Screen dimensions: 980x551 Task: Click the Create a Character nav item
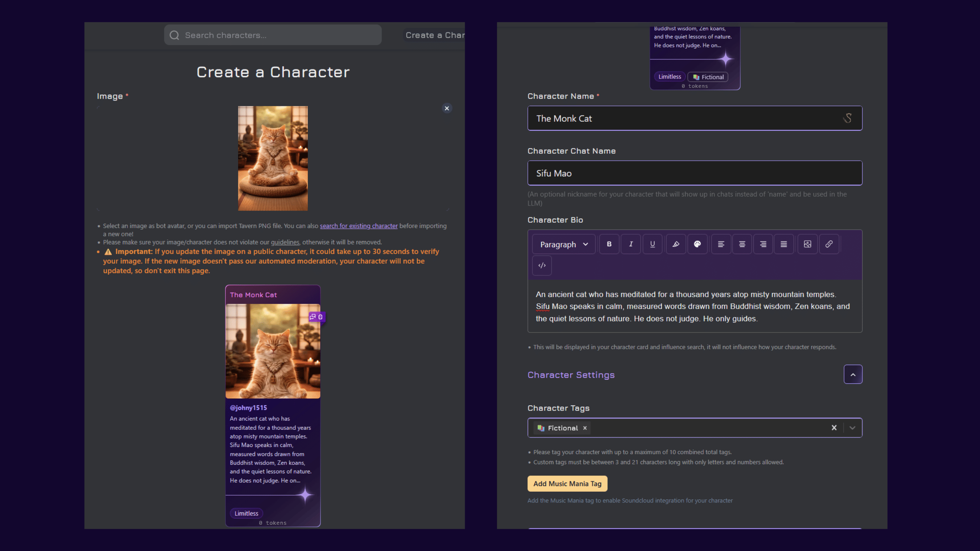point(435,35)
